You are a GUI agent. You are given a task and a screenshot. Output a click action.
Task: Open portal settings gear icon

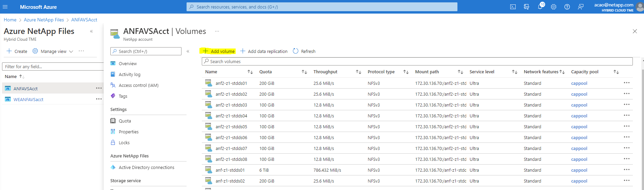point(554,7)
